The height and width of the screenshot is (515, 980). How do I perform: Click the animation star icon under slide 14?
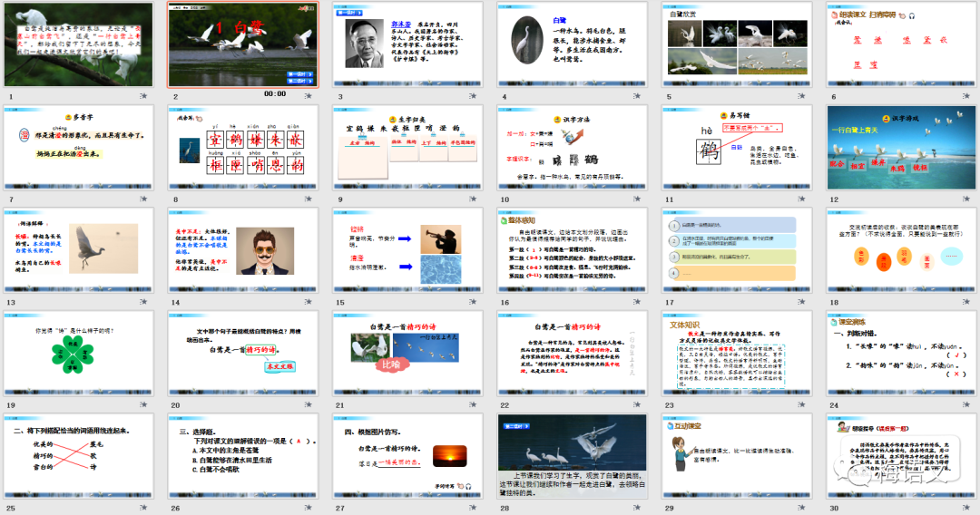click(x=308, y=302)
